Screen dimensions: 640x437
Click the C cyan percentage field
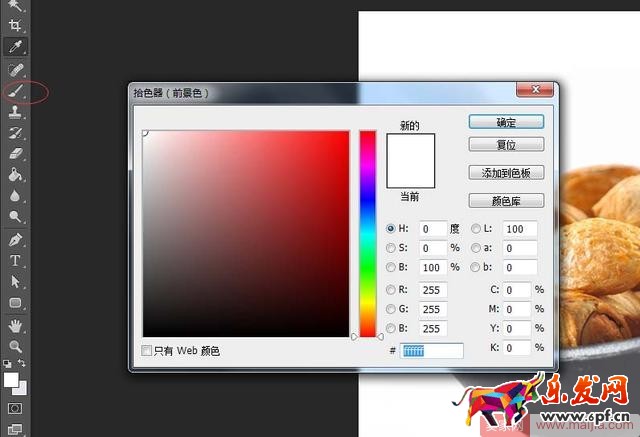tap(517, 290)
